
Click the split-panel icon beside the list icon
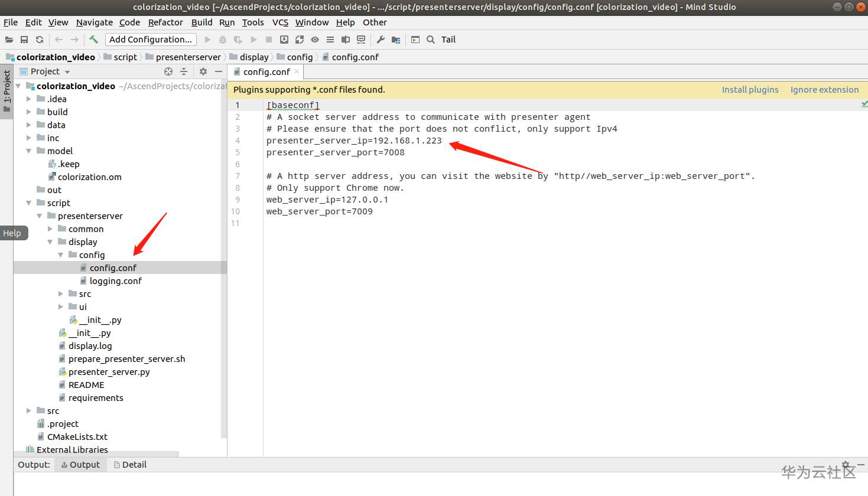(346, 40)
